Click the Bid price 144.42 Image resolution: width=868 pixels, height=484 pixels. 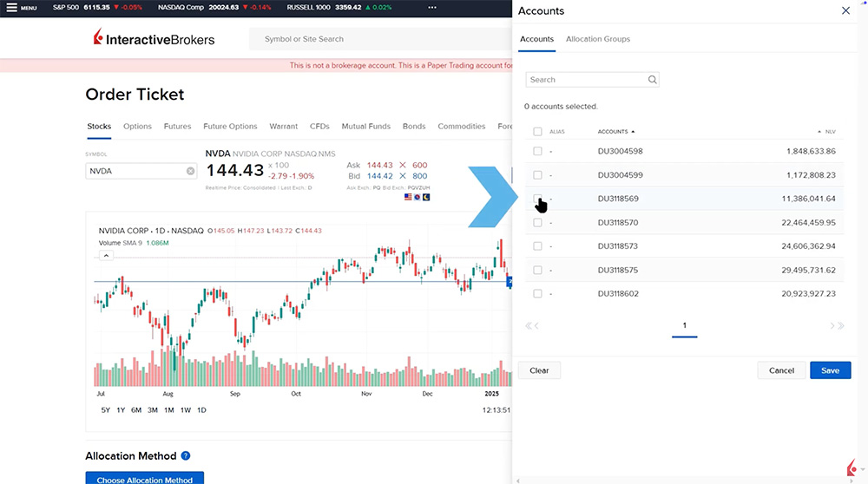tap(380, 176)
